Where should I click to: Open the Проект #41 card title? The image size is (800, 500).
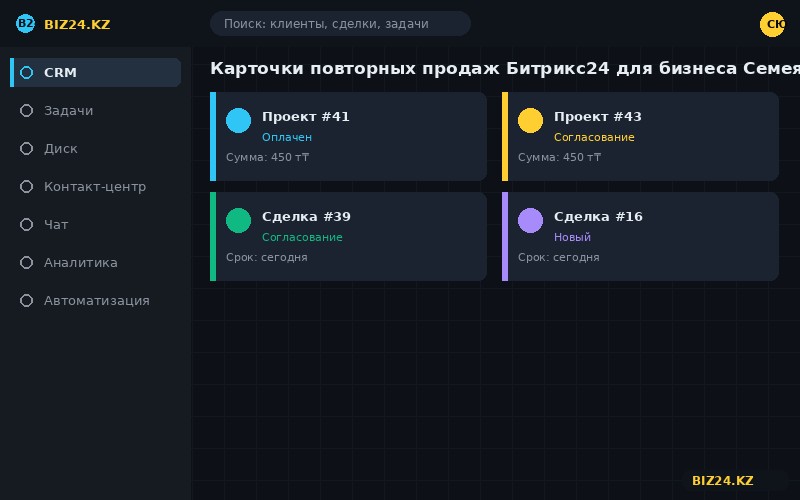tap(306, 117)
